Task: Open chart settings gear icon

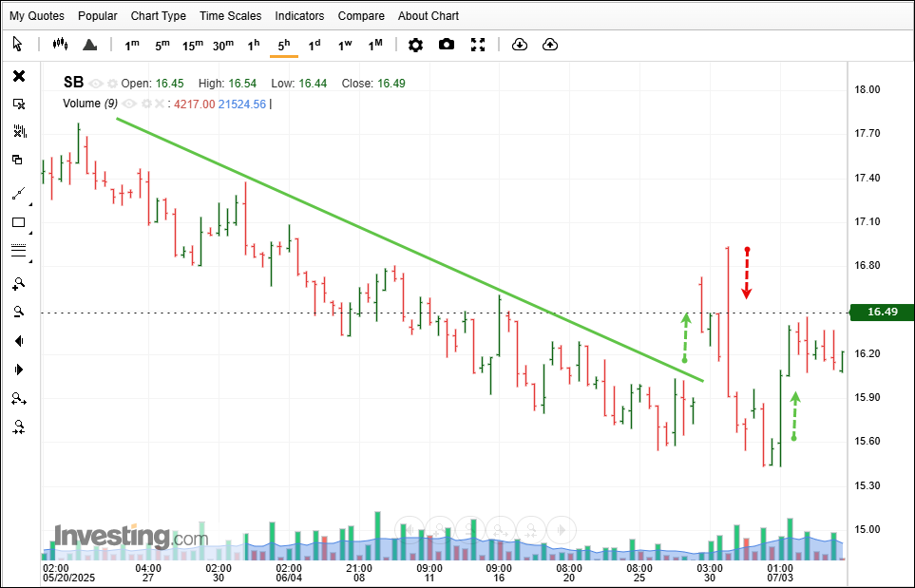Action: point(415,45)
